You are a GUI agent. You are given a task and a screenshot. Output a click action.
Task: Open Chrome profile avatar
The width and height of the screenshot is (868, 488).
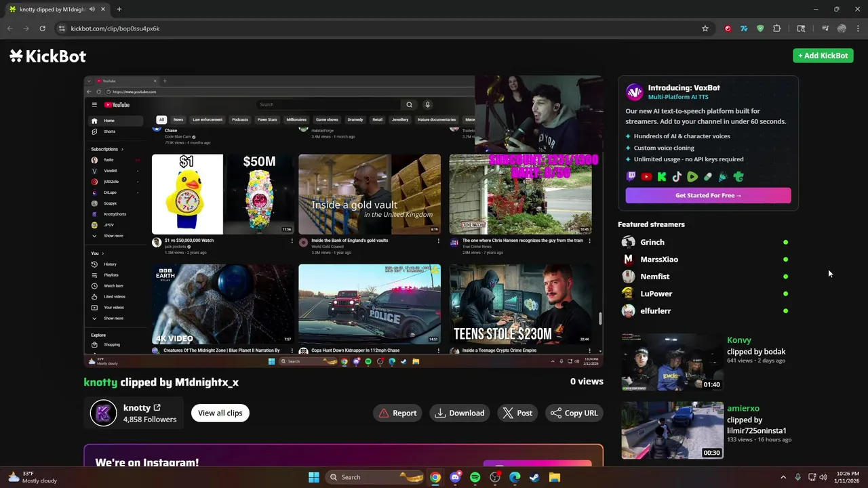[842, 28]
